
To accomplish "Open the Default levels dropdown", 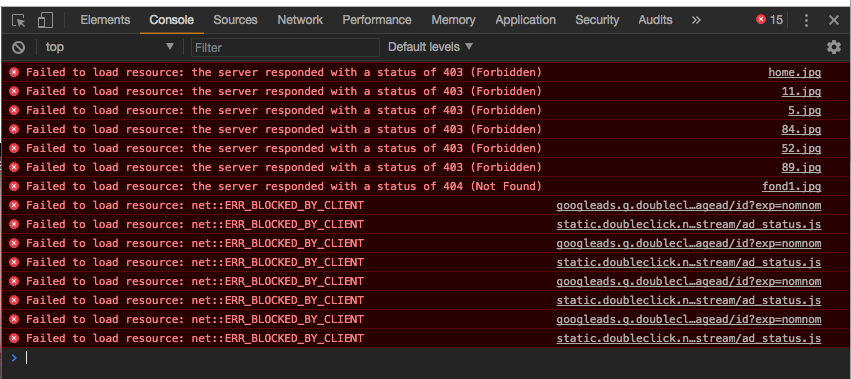I will pos(430,47).
